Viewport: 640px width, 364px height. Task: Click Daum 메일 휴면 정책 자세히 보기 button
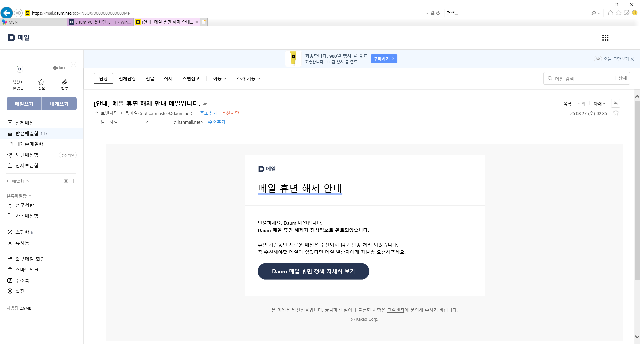coord(313,271)
